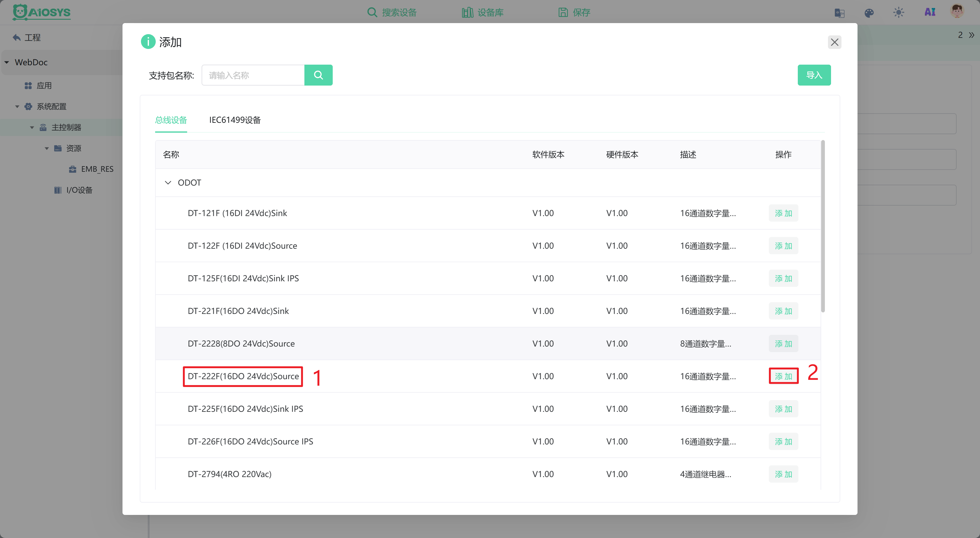The width and height of the screenshot is (980, 538).
Task: Collapse the 主控制器 node arrow
Action: coord(32,127)
